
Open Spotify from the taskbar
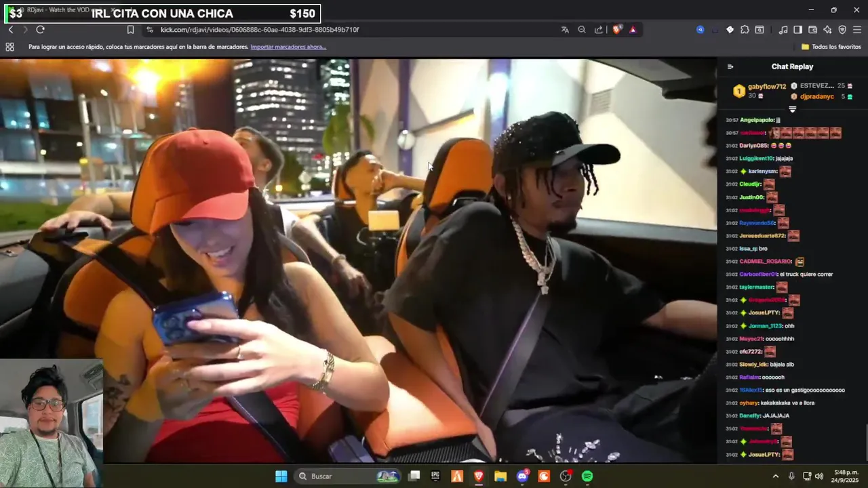click(x=587, y=476)
